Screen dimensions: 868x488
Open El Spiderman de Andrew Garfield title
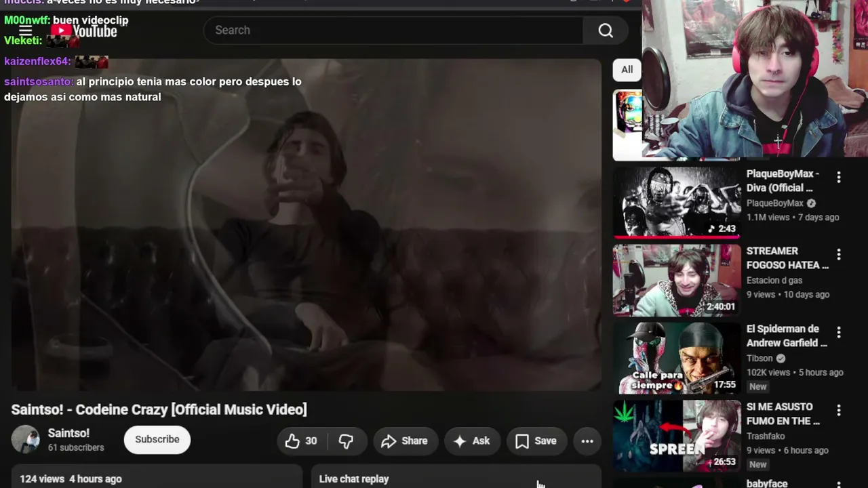787,336
